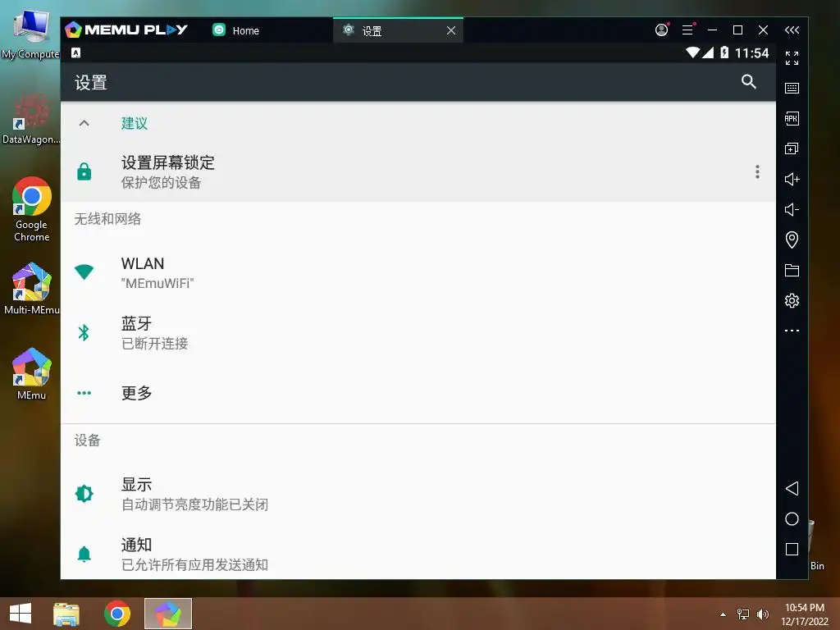
Task: Select the Google Chrome desktop shortcut
Action: click(x=32, y=210)
